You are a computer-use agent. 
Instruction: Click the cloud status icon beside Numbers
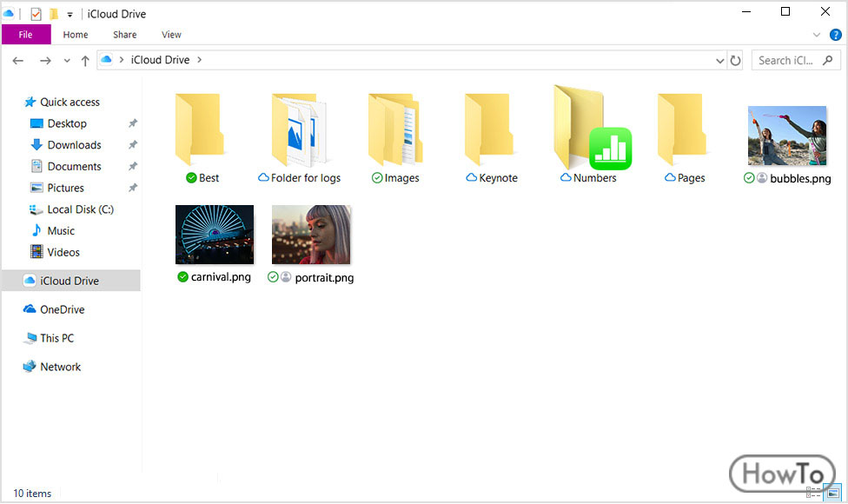tap(566, 177)
